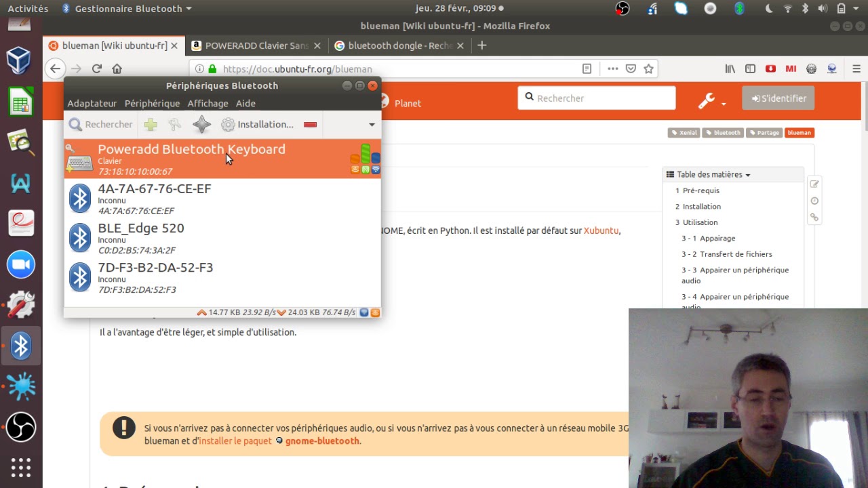Image resolution: width=868 pixels, height=488 pixels.
Task: Click the keys pairing icon in Bluetooth toolbar
Action: click(x=175, y=125)
